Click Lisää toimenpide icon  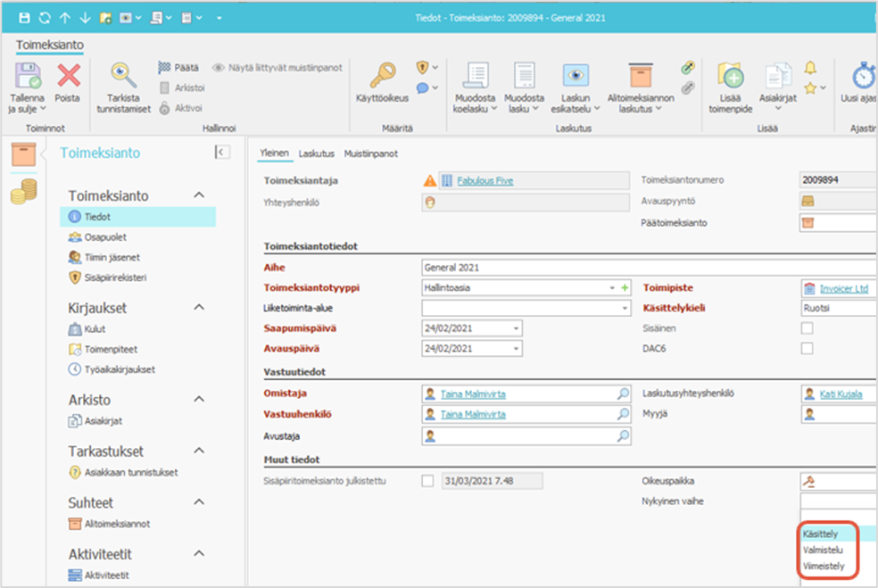729,77
